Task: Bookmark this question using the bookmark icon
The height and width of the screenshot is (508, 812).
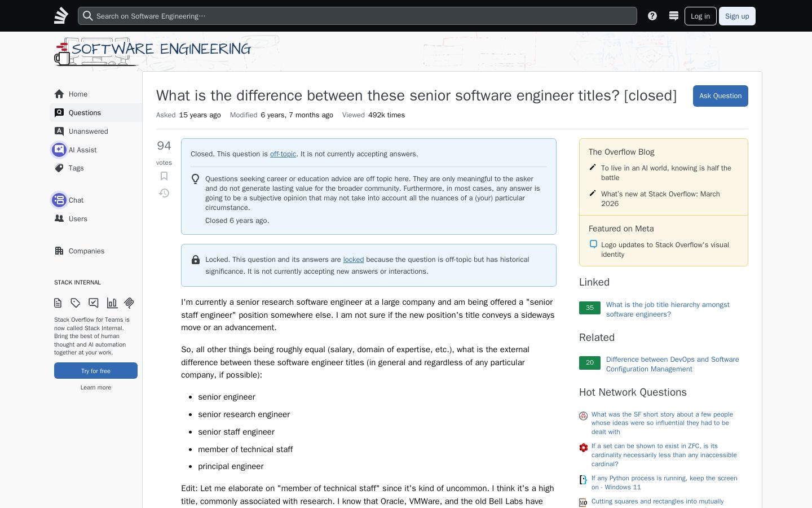Action: pos(164,176)
